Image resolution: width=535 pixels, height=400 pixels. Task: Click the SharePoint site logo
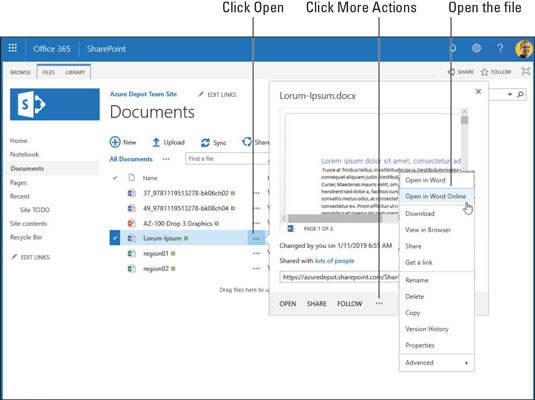click(55, 104)
